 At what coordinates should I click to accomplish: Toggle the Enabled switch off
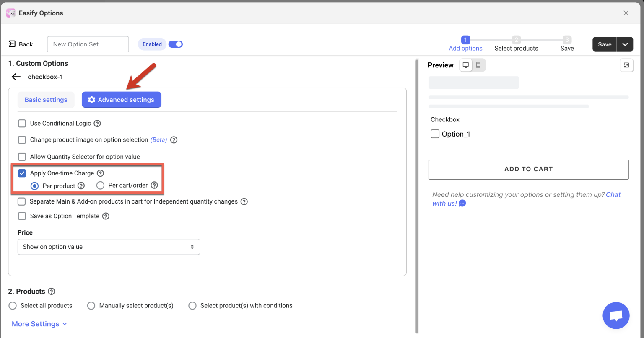tap(176, 44)
